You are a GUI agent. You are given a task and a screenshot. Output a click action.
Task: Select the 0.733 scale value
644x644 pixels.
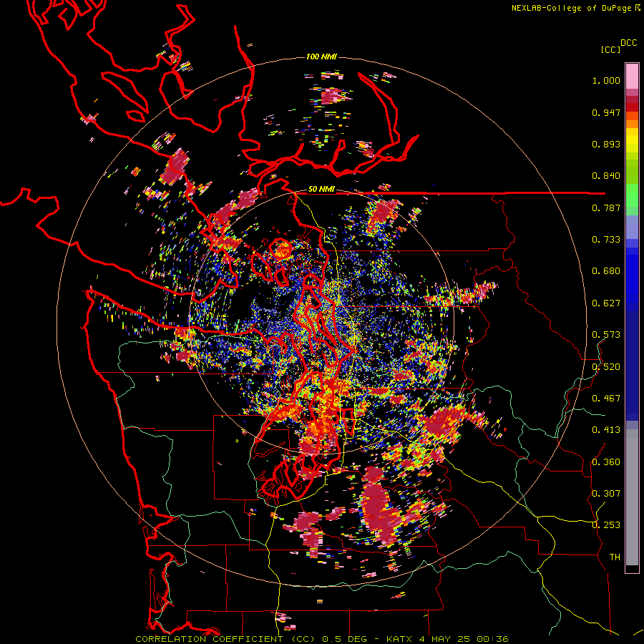click(606, 240)
